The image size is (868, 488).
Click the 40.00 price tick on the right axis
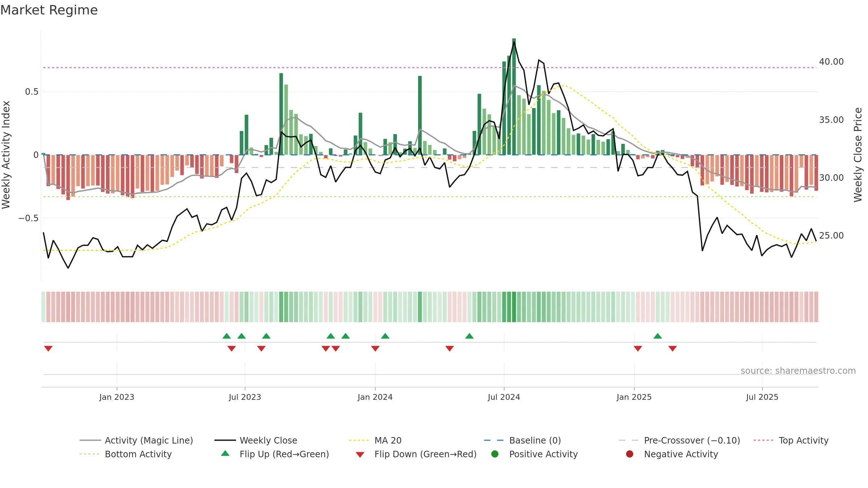click(831, 62)
